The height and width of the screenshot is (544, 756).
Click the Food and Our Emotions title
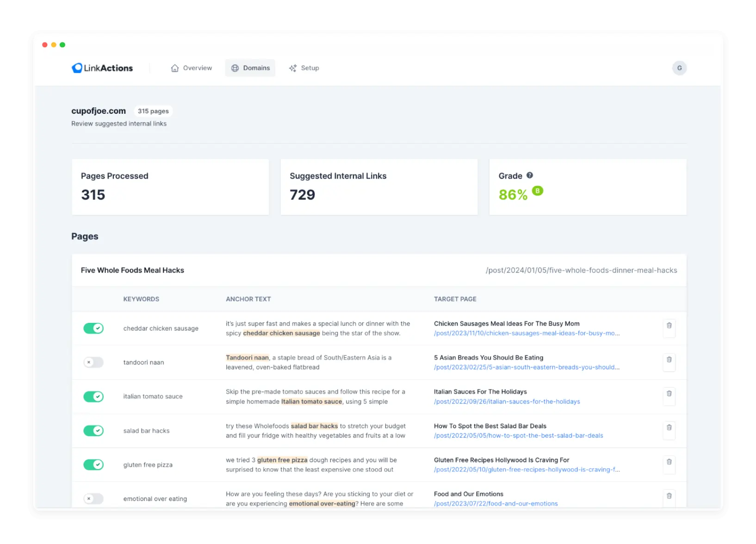pyautogui.click(x=468, y=494)
